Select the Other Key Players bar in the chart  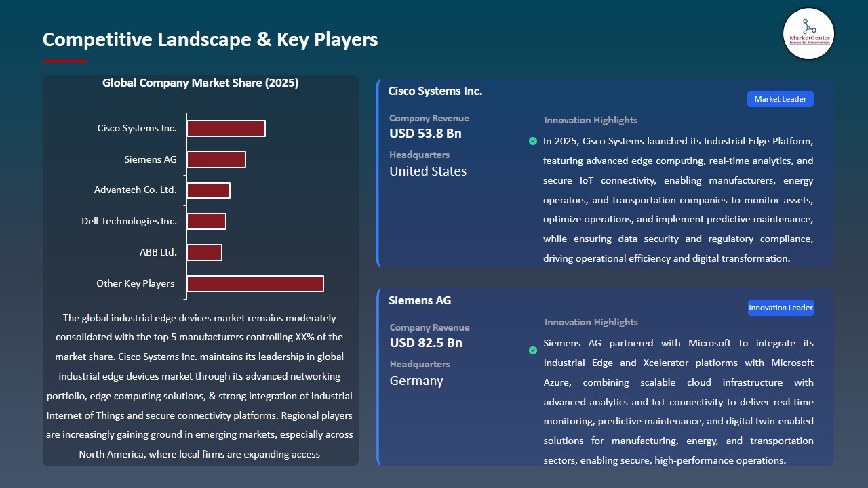pyautogui.click(x=255, y=283)
